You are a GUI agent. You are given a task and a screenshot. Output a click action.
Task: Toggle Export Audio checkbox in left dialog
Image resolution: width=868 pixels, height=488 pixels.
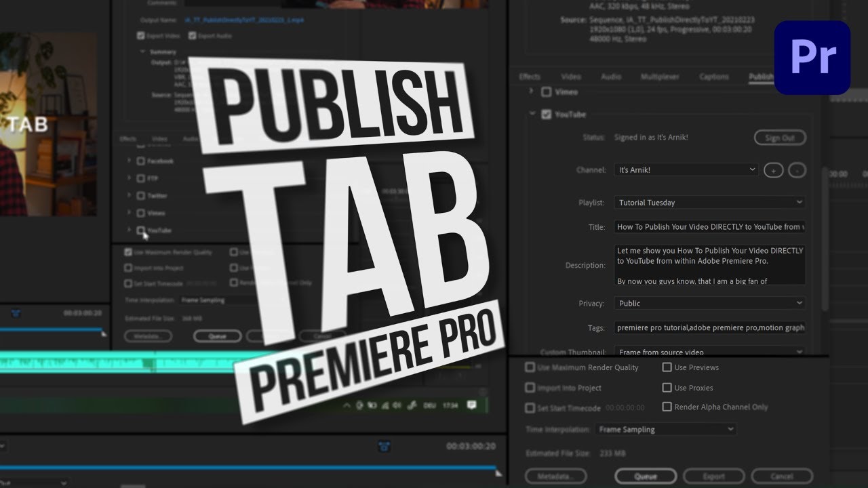tap(191, 35)
